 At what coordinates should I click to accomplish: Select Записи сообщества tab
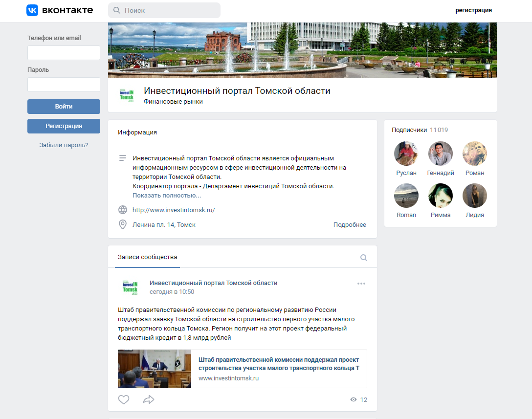147,257
